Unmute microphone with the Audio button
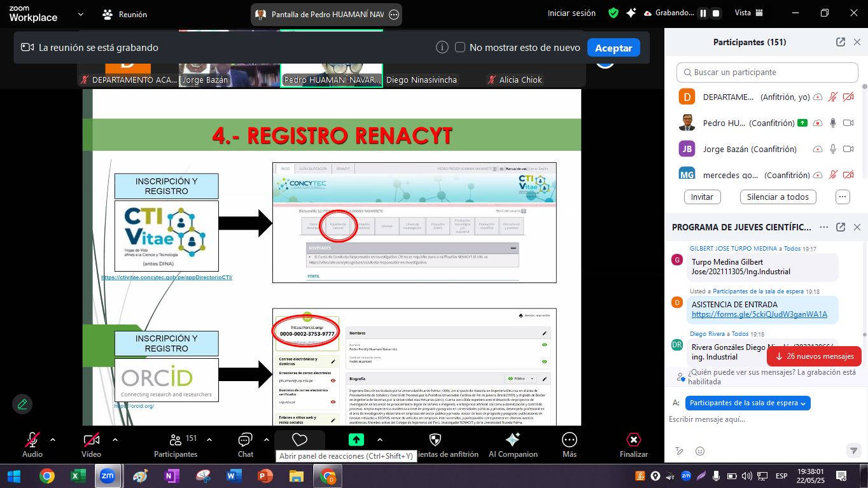The height and width of the screenshot is (488, 868). pyautogui.click(x=32, y=444)
